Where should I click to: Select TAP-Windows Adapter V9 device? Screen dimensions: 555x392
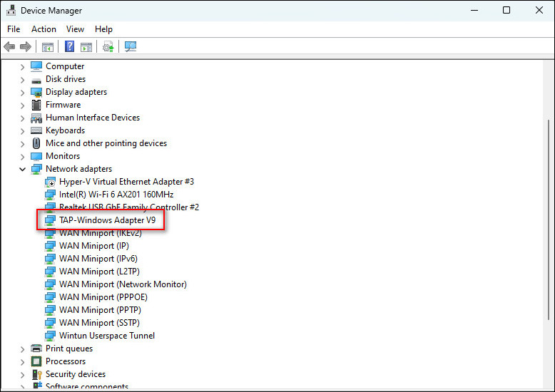(107, 220)
